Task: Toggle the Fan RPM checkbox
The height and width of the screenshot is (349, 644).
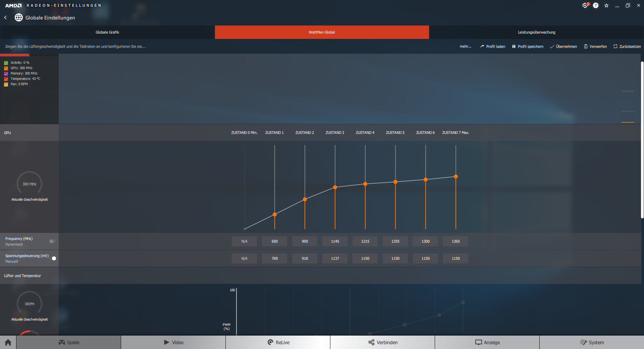Action: pyautogui.click(x=6, y=84)
